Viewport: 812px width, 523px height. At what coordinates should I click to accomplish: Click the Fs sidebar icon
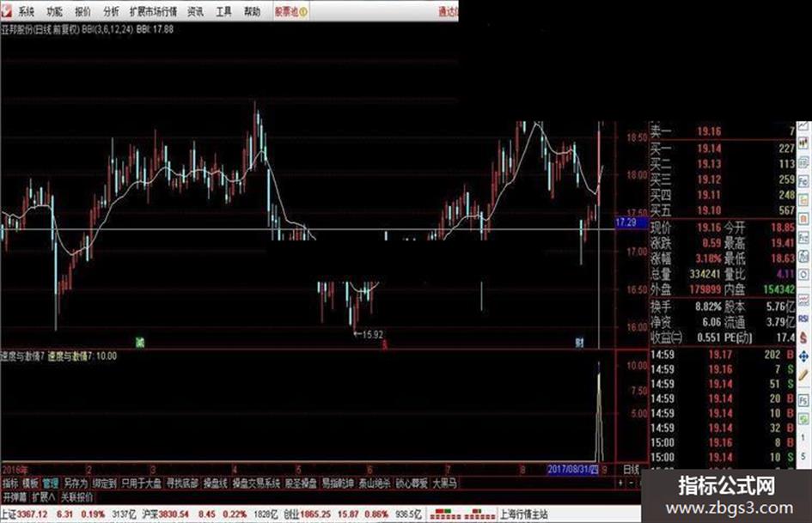pos(803,399)
